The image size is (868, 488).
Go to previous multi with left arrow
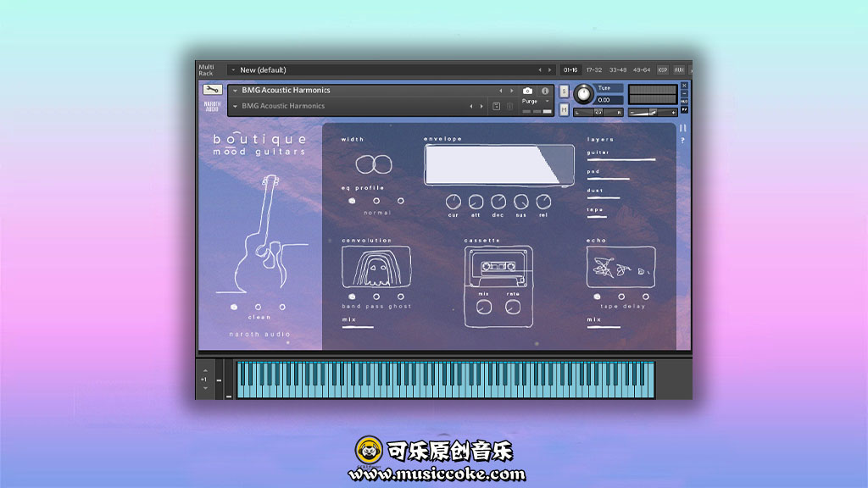pyautogui.click(x=540, y=70)
